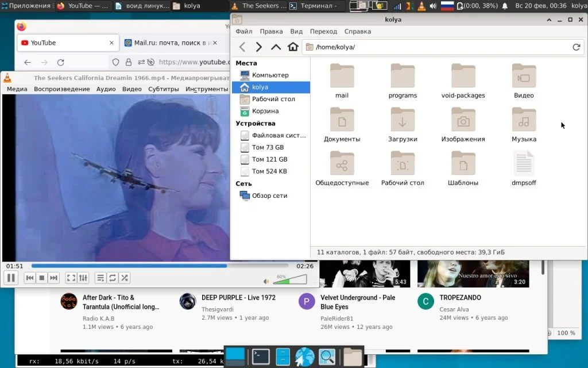Pause VLC playback
The width and height of the screenshot is (588, 368).
pos(10,278)
